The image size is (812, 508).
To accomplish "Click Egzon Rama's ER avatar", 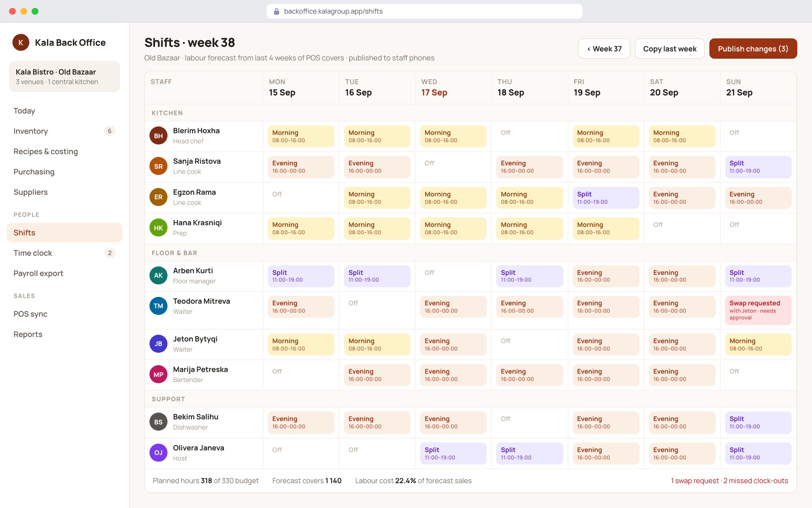I will (158, 197).
